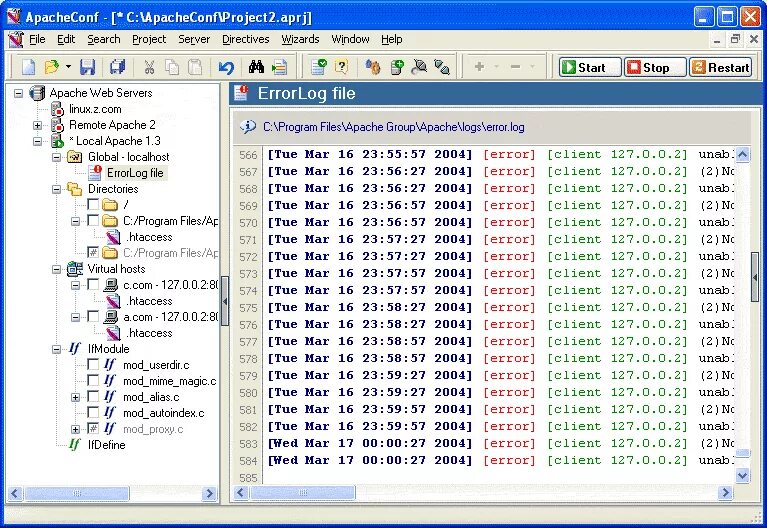This screenshot has width=767, height=528.
Task: Click the grayed minus toolbar icon
Action: [x=515, y=67]
